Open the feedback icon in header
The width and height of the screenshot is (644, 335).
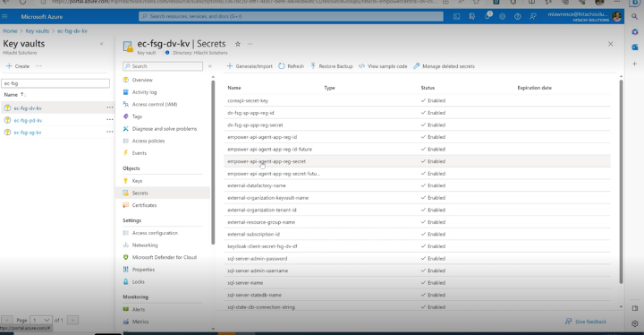(x=533, y=16)
